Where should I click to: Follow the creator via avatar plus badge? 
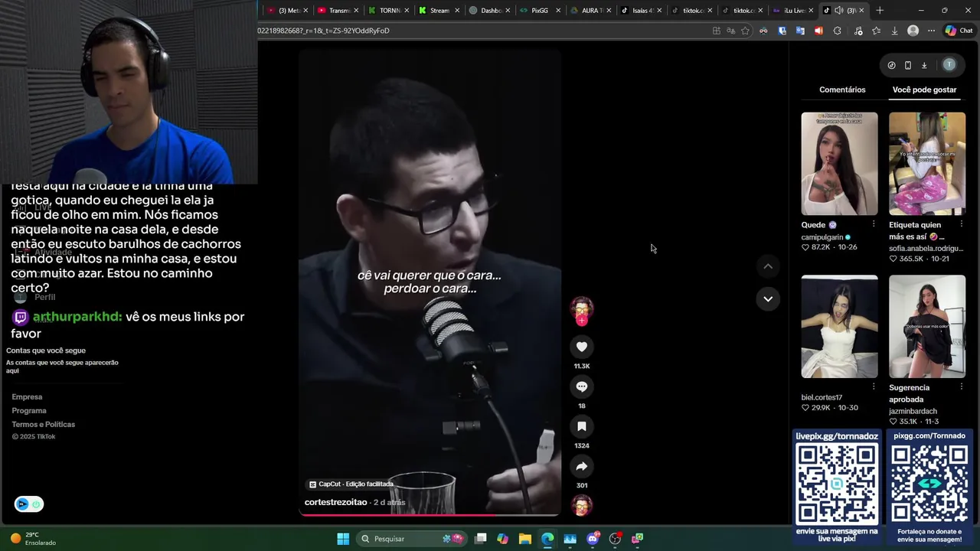582,321
